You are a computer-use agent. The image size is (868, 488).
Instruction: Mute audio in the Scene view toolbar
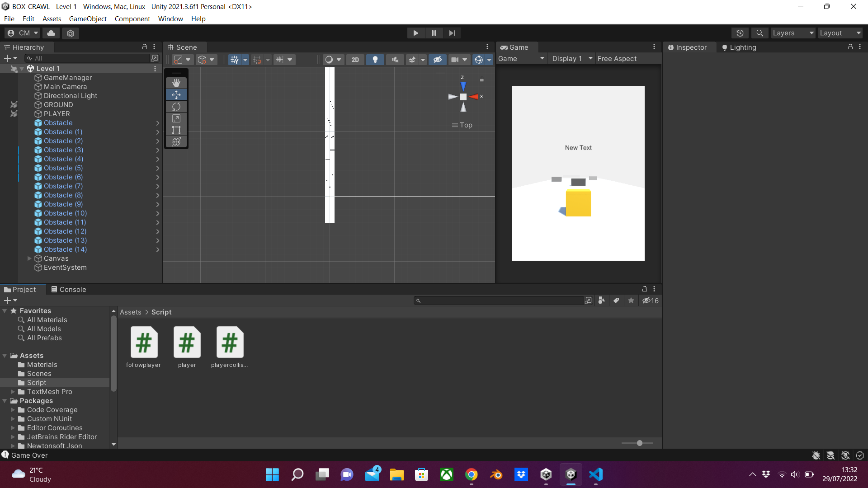tap(395, 59)
